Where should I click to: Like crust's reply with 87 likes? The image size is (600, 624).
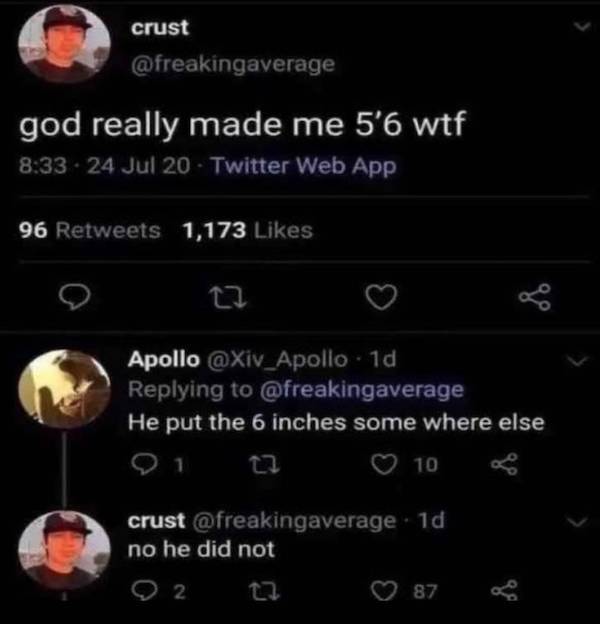383,592
